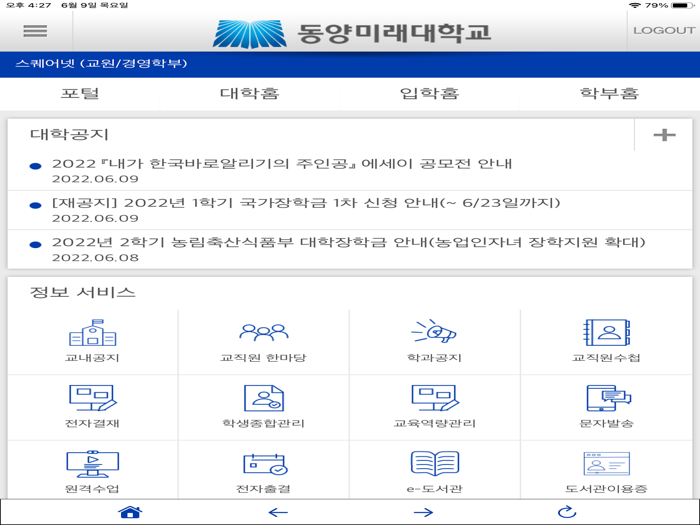This screenshot has height=525, width=700.
Task: Switch to the 포털 tab
Action: tap(80, 93)
